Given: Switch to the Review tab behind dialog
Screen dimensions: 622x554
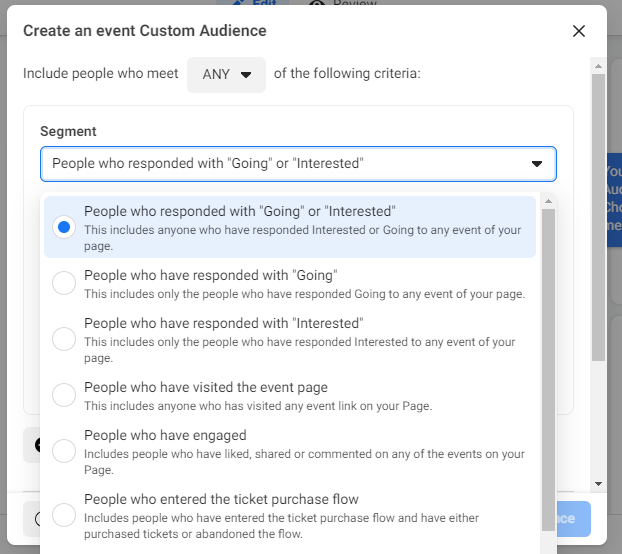Looking at the screenshot, I should tap(345, 4).
